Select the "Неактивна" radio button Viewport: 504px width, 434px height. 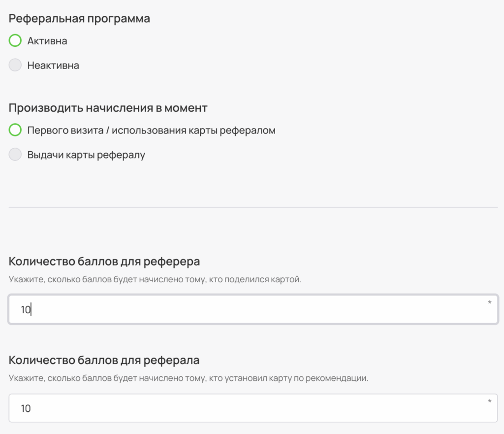click(x=15, y=65)
